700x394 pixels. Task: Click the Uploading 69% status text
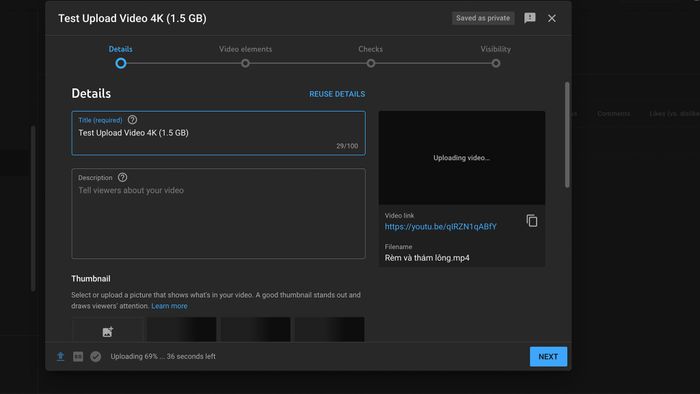(x=163, y=357)
